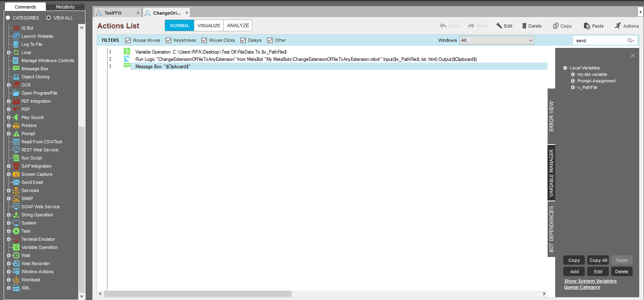This screenshot has width=644, height=300.
Task: Click the search magnifier icon in send field
Action: point(631,41)
